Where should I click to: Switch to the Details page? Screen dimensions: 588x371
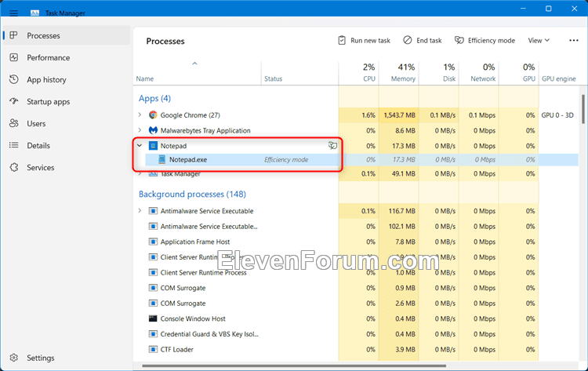(38, 146)
